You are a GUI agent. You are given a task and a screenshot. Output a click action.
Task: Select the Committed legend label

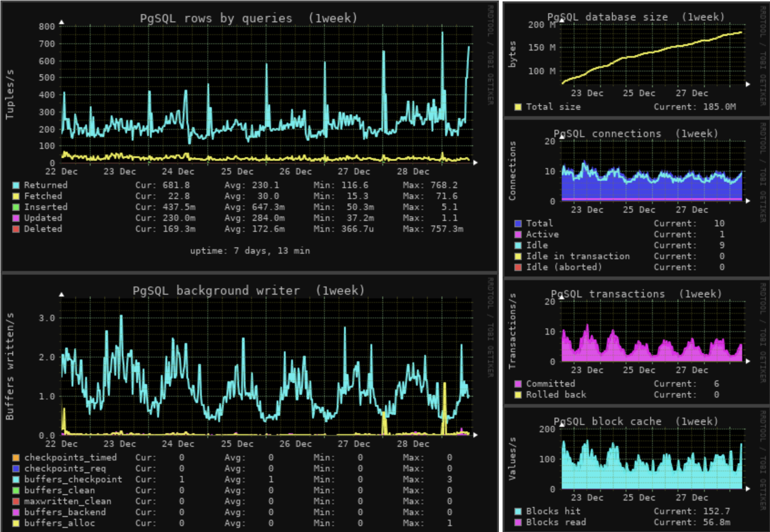(550, 384)
